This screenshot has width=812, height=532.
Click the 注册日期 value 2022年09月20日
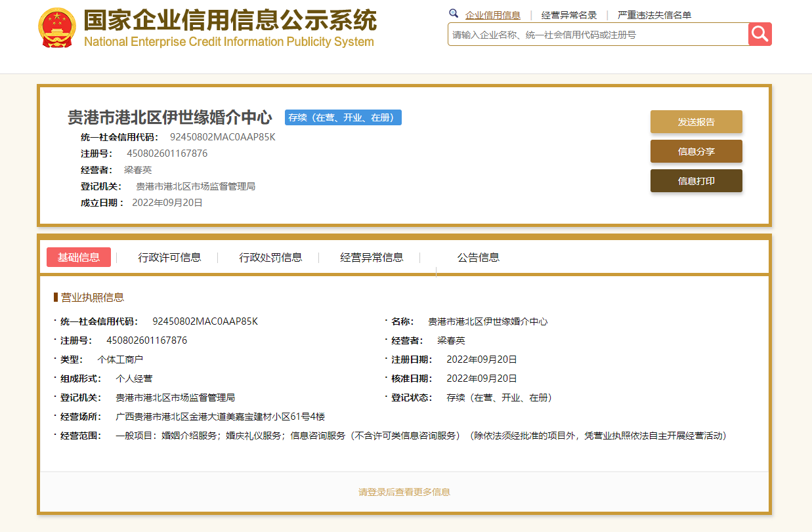[x=482, y=359]
